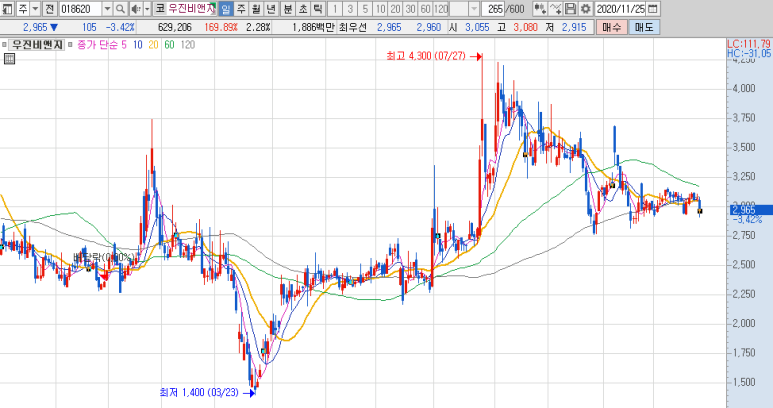Click the chart layout icon at top-left

tap(7, 8)
